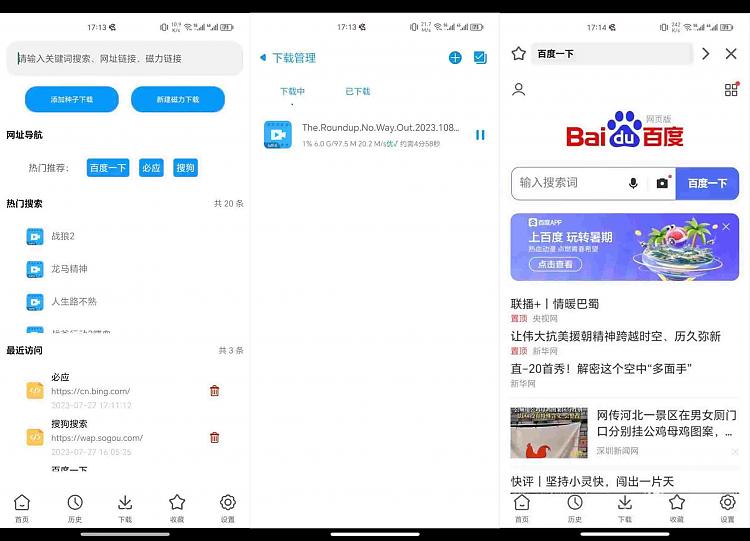Start voice search with microphone icon
Viewport: 750px width, 541px height.
(633, 183)
